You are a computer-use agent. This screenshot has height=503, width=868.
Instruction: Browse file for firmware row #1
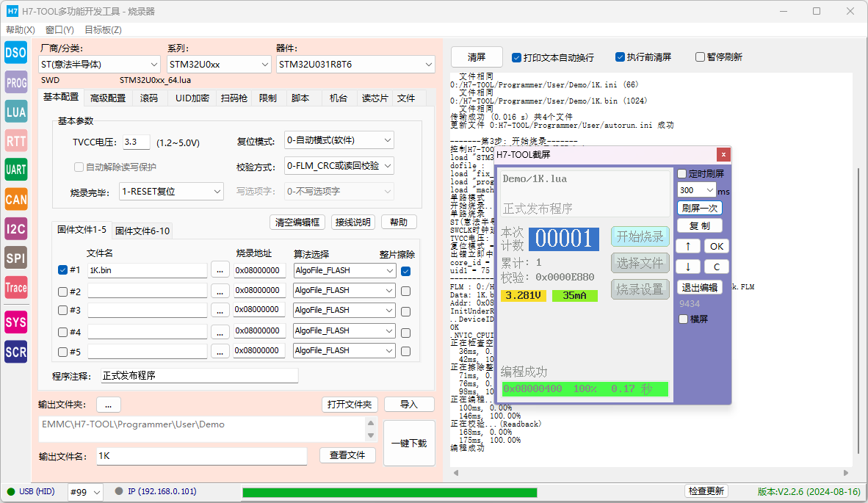click(220, 270)
